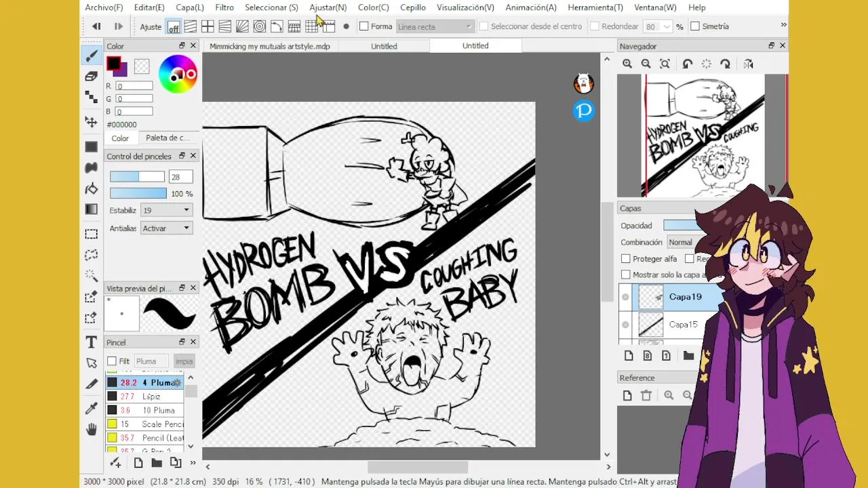Switch to Paleta de c... tab
The width and height of the screenshot is (868, 488).
pyautogui.click(x=167, y=138)
